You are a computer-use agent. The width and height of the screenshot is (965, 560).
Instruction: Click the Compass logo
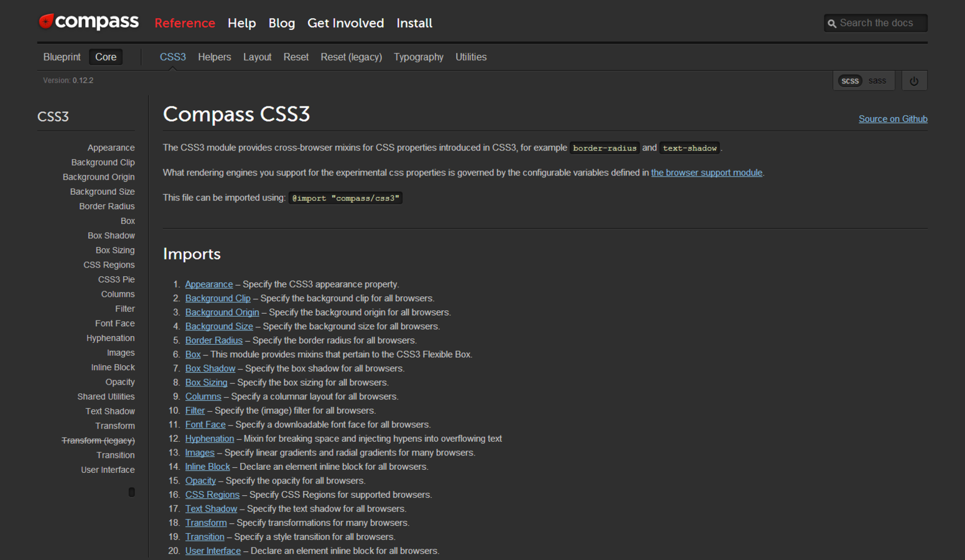(x=88, y=22)
